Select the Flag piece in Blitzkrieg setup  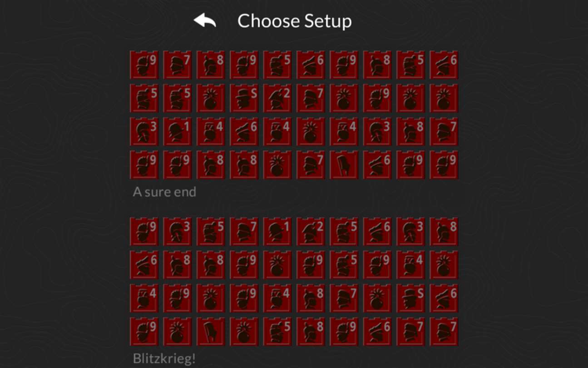[211, 332]
